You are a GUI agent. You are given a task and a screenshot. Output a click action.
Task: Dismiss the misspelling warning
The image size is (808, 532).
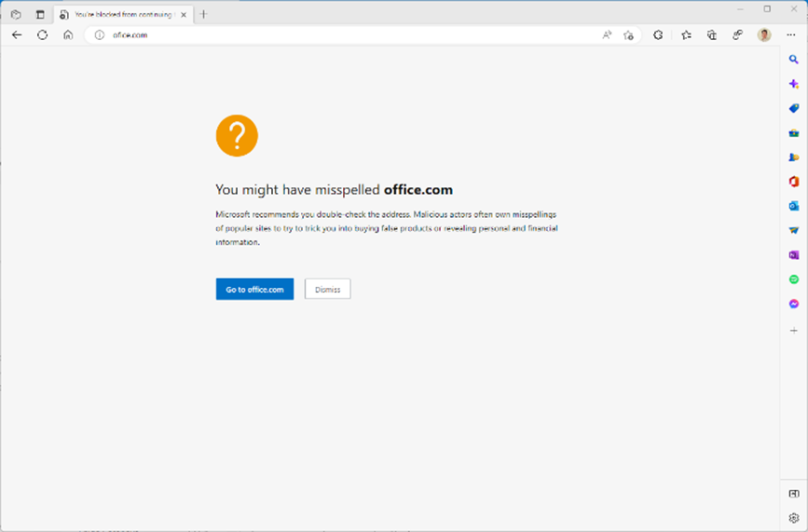(x=327, y=289)
